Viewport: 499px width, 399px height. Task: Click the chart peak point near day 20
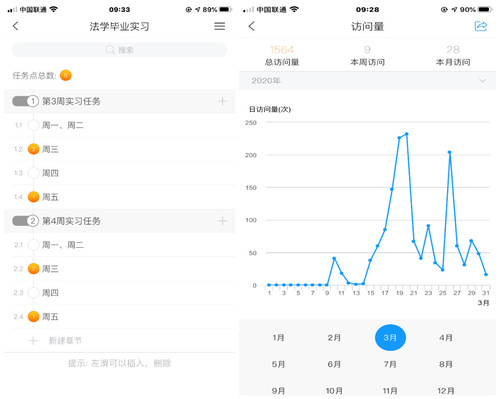coord(406,134)
